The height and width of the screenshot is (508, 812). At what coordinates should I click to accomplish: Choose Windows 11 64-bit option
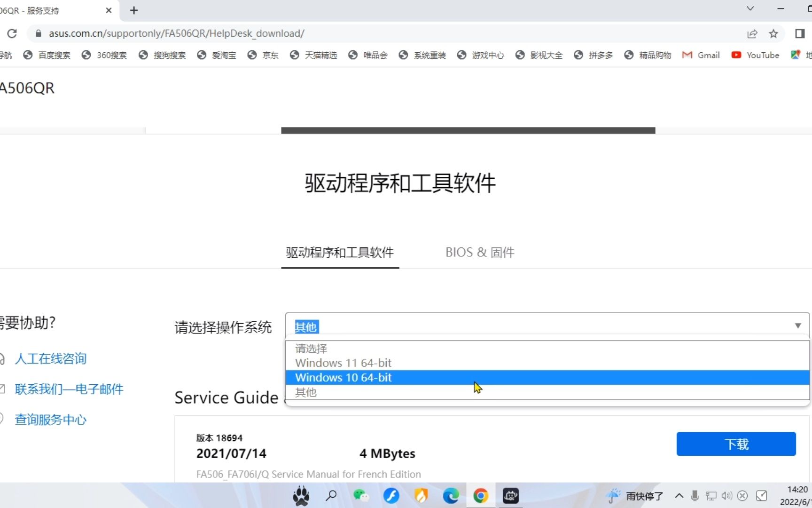tap(547, 363)
